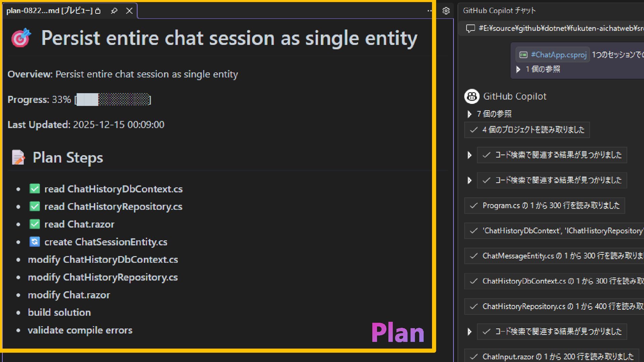This screenshot has width=644, height=362.
Task: Click the #ChatApp.csproj reference link
Action: (x=558, y=55)
